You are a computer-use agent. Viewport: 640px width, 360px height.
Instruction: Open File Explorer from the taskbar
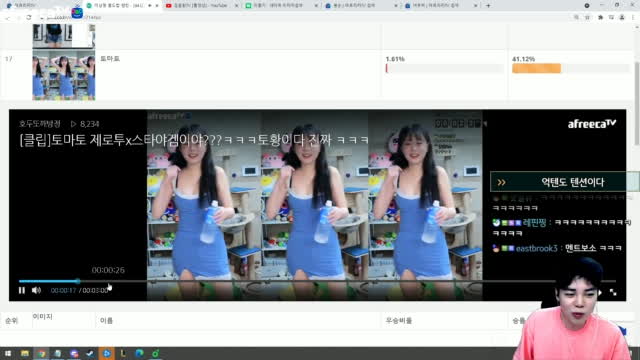click(25, 353)
